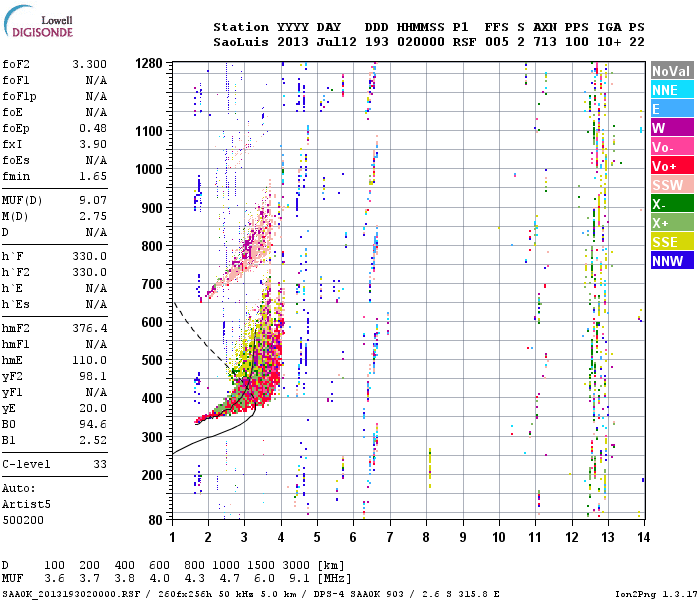Click the B0 value 94.6

93,424
